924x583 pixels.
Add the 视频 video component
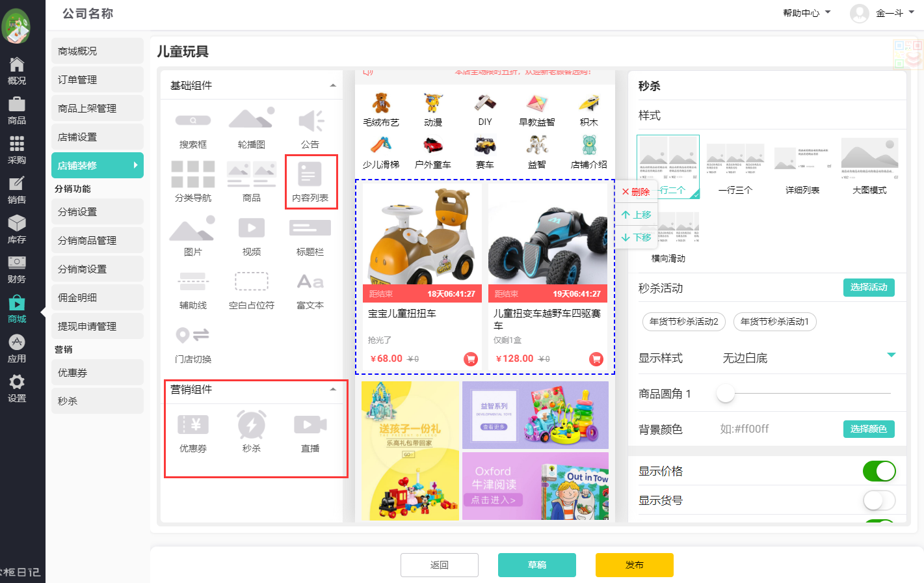pos(252,236)
